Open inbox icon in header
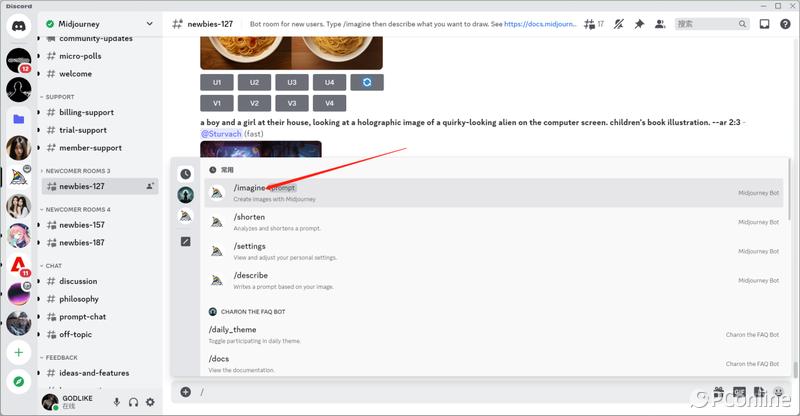 pos(764,24)
